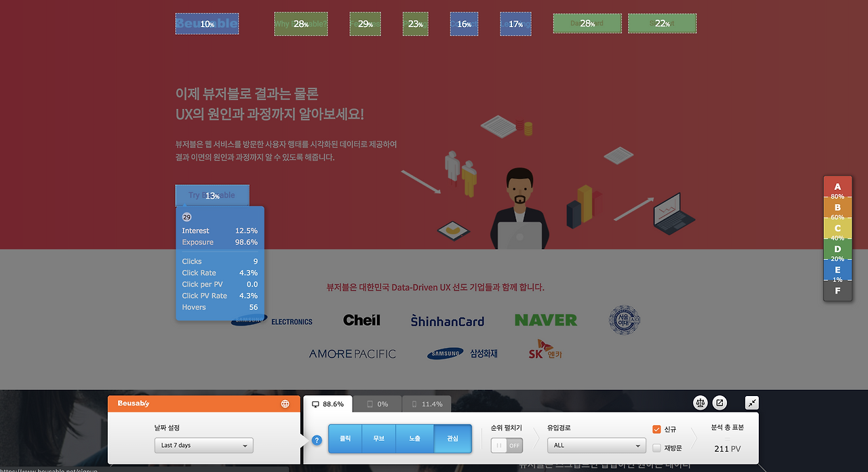Enable the 재방문 returning visitor checkbox
This screenshot has width=868, height=472.
coord(656,446)
